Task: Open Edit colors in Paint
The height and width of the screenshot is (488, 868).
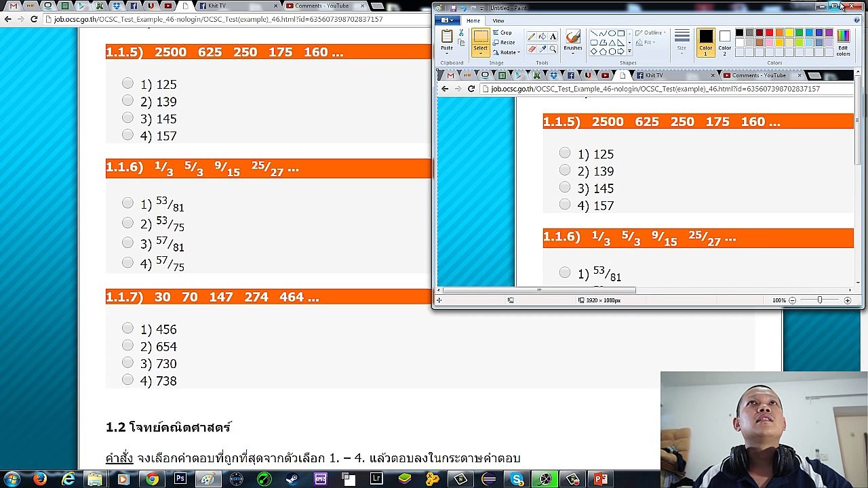Action: point(843,43)
